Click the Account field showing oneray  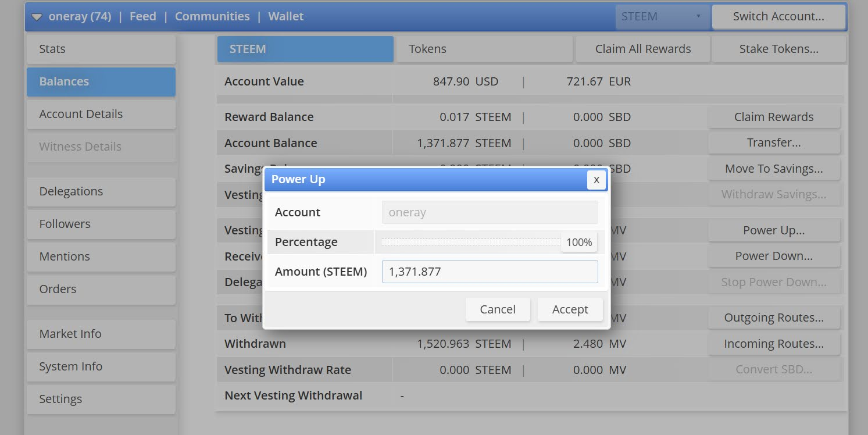point(490,212)
